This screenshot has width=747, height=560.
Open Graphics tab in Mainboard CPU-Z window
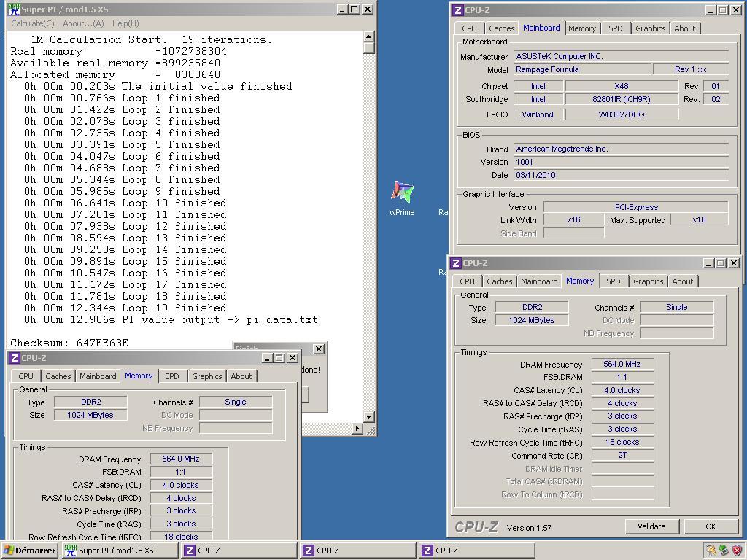(x=650, y=28)
